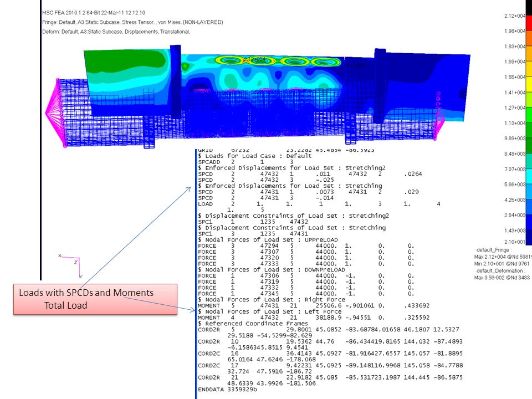
Task: Click the SPCD value -.014
Action: [x=325, y=198]
